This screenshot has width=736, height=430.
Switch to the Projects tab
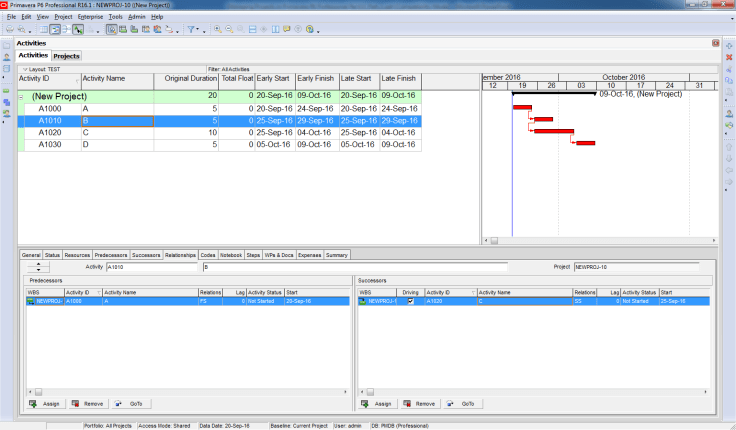[67, 56]
